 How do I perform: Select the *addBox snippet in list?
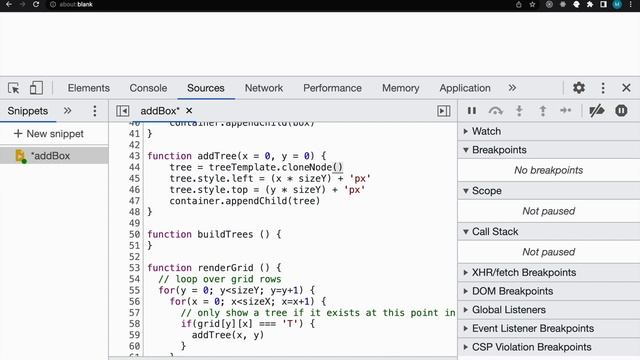[54, 156]
